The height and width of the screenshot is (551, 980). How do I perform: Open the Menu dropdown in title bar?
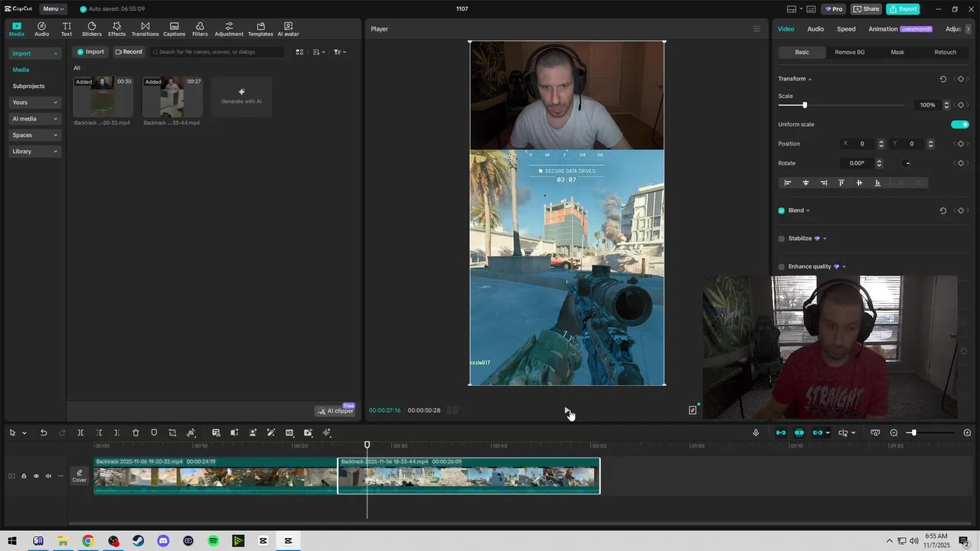[52, 9]
